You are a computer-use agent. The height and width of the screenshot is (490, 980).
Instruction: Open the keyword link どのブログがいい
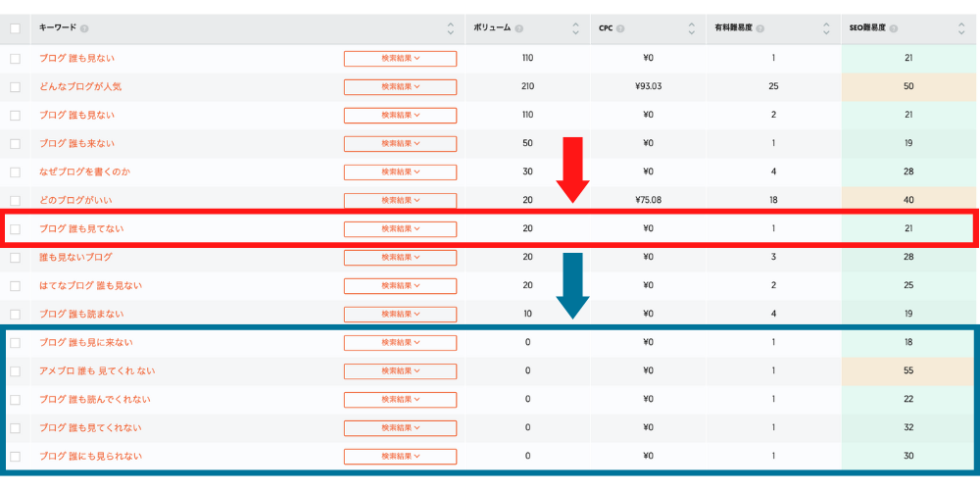[76, 201]
